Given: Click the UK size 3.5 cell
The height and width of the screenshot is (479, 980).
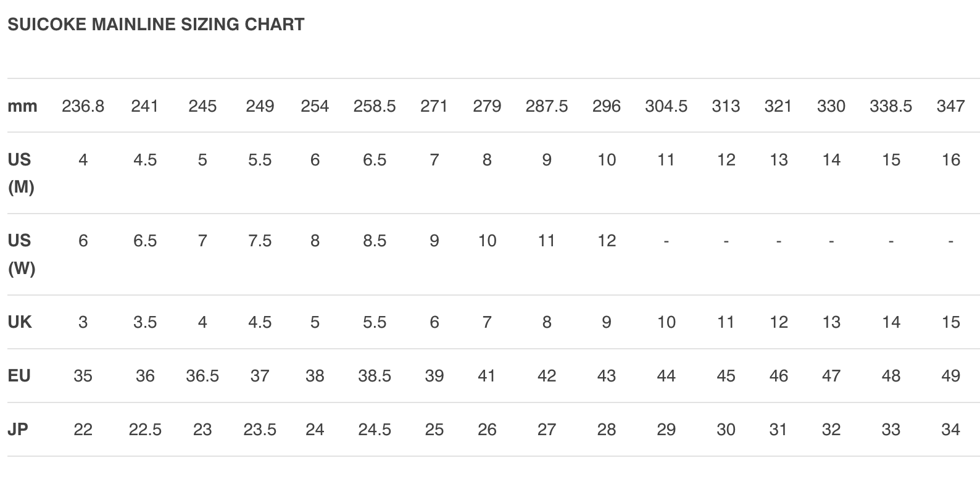Looking at the screenshot, I should 145,322.
